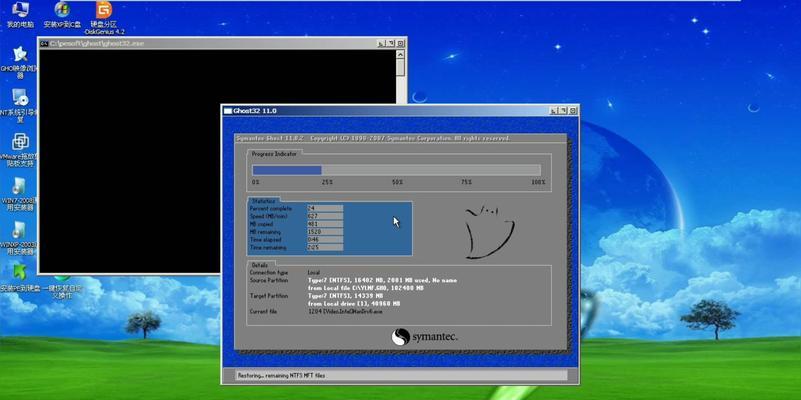Minimize the Ghost32 11.0 window
This screenshot has width=801, height=400.
tap(553, 110)
